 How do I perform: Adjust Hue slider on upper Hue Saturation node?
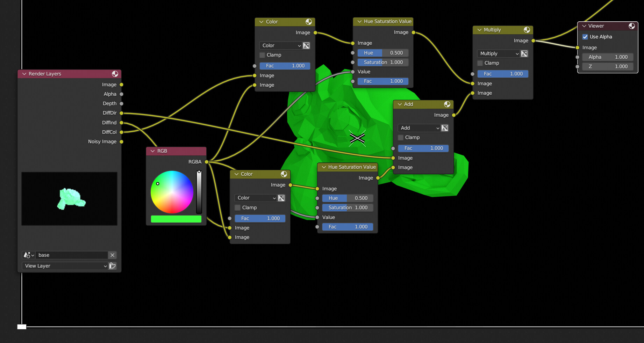(x=383, y=53)
